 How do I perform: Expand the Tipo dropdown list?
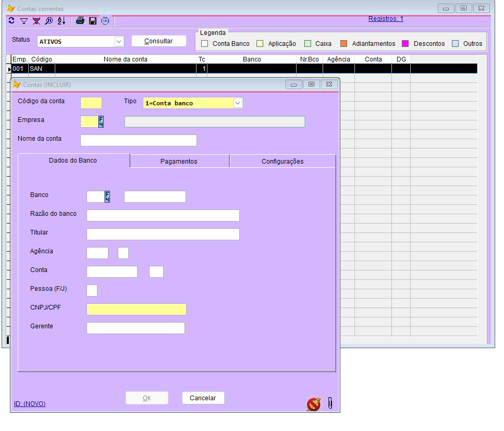click(x=238, y=103)
